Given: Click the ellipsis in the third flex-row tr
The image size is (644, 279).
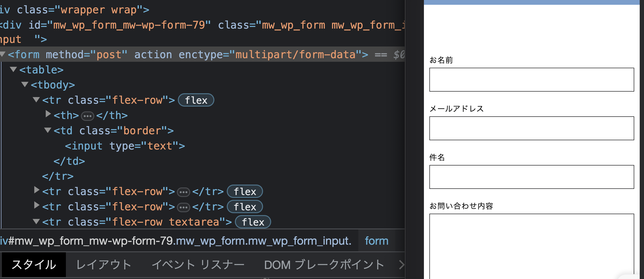Looking at the screenshot, I should (184, 207).
